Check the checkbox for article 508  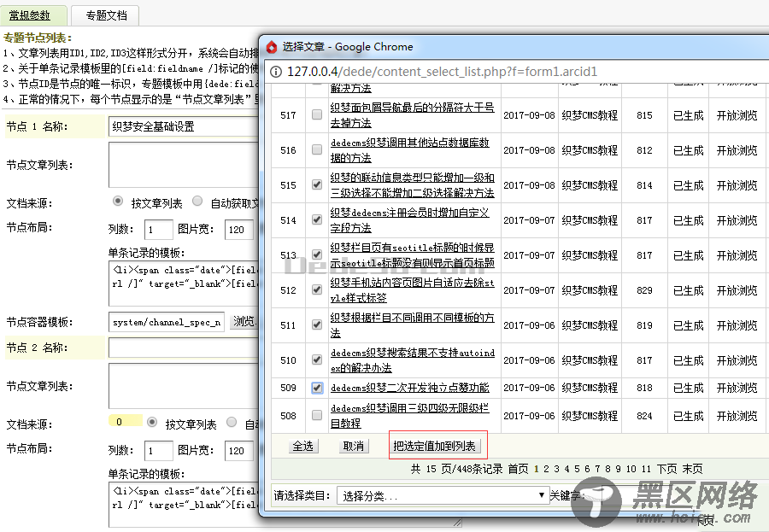tap(317, 415)
